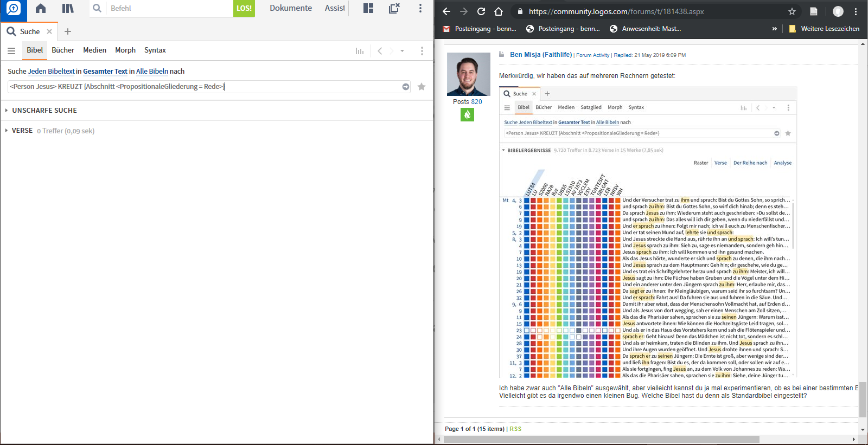868x445 pixels.
Task: Open the browser extension icon
Action: pos(814,11)
